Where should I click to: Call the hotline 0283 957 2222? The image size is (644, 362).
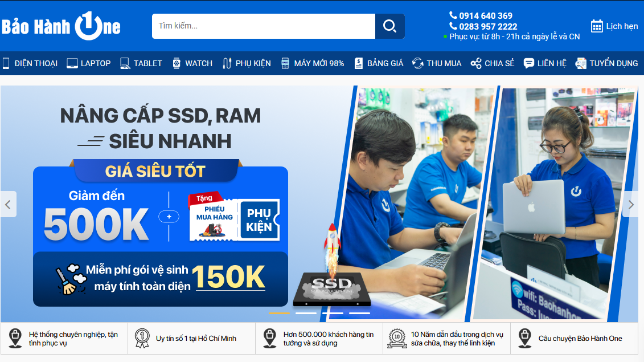click(487, 26)
